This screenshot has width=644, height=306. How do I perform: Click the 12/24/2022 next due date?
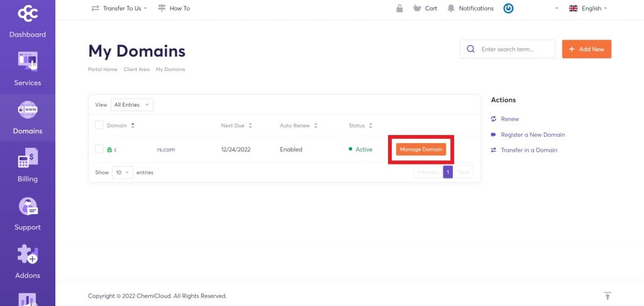(x=236, y=150)
